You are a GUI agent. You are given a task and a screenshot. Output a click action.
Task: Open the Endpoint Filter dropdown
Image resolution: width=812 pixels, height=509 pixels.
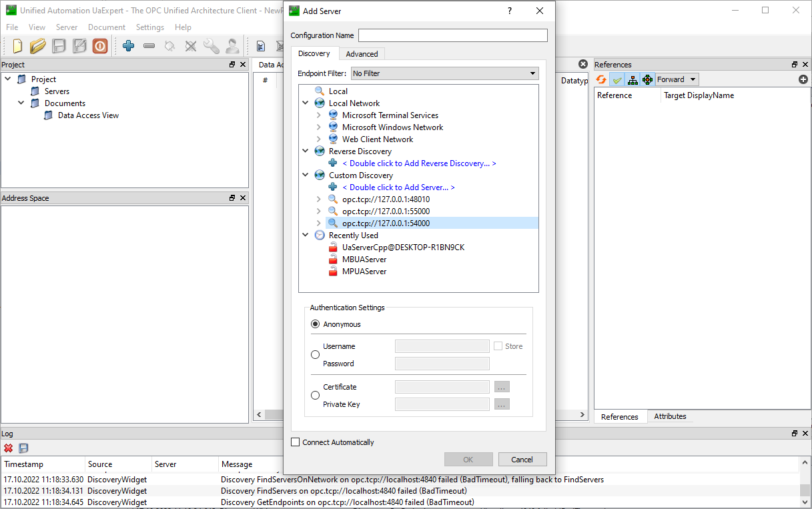[444, 73]
